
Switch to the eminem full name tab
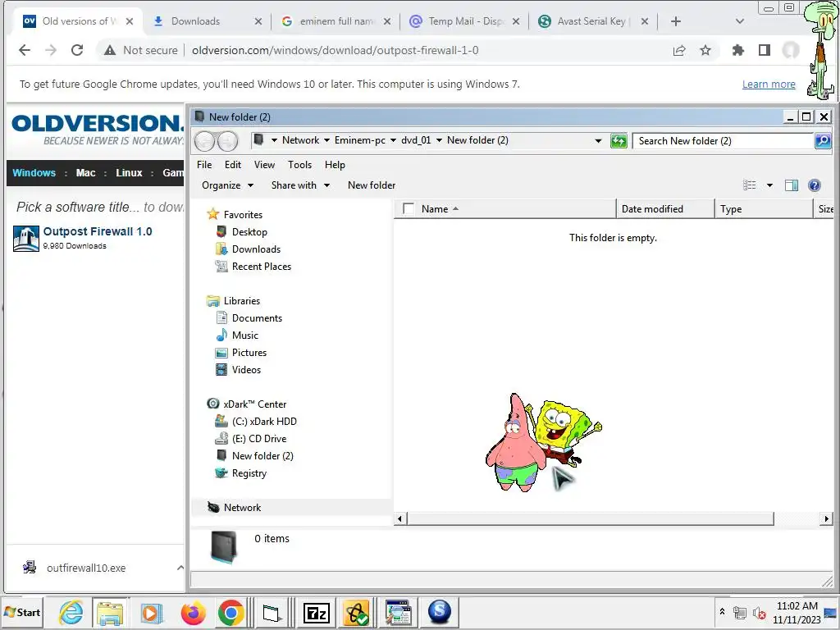point(336,21)
